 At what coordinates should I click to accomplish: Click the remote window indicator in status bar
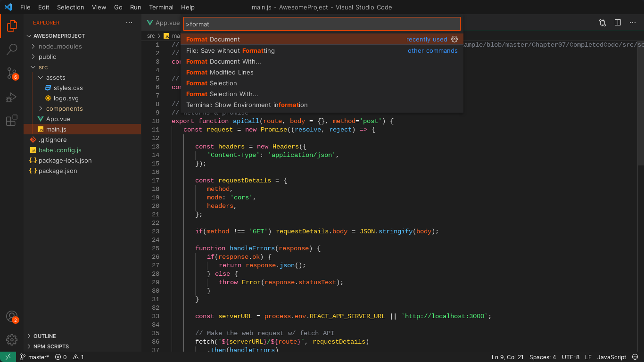pyautogui.click(x=8, y=357)
